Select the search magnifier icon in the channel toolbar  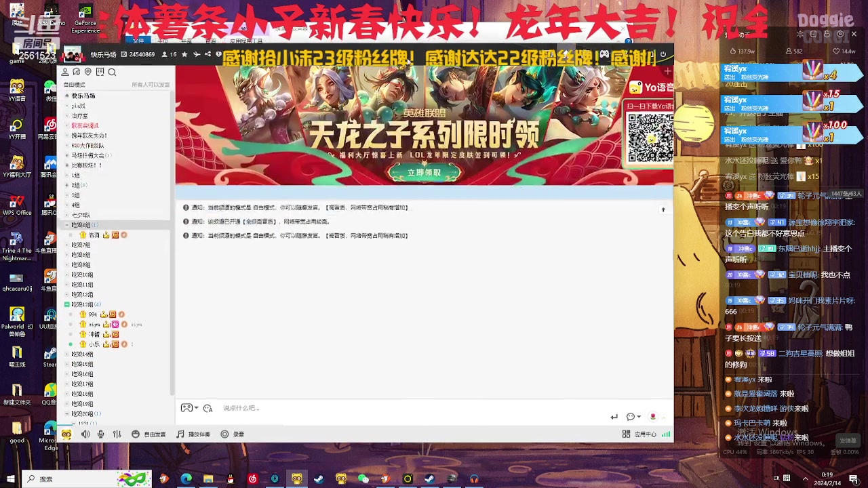112,72
